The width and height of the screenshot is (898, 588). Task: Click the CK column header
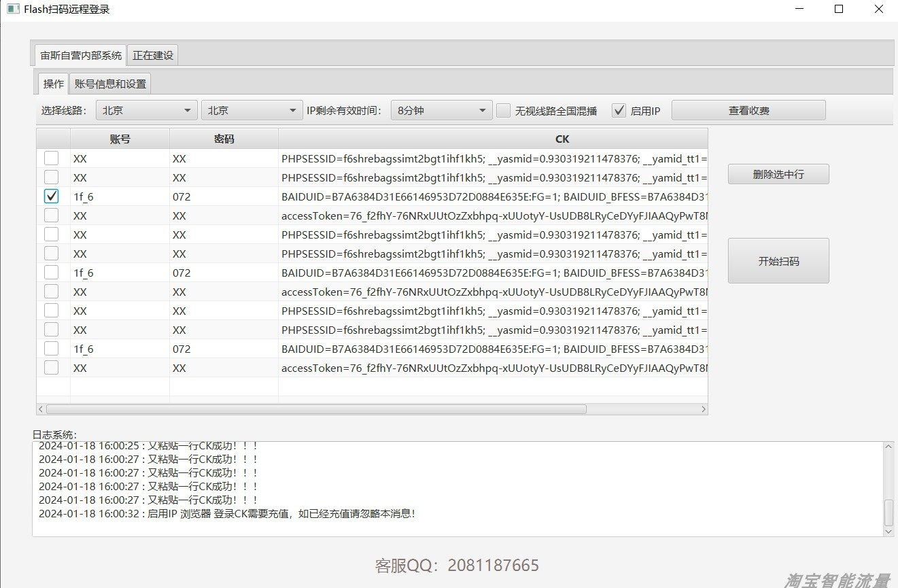point(562,138)
